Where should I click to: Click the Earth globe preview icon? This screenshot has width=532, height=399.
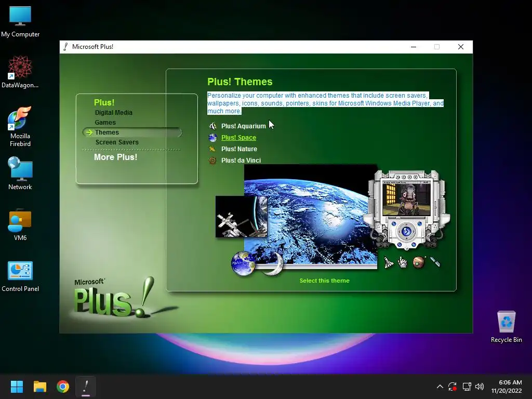[x=243, y=263]
